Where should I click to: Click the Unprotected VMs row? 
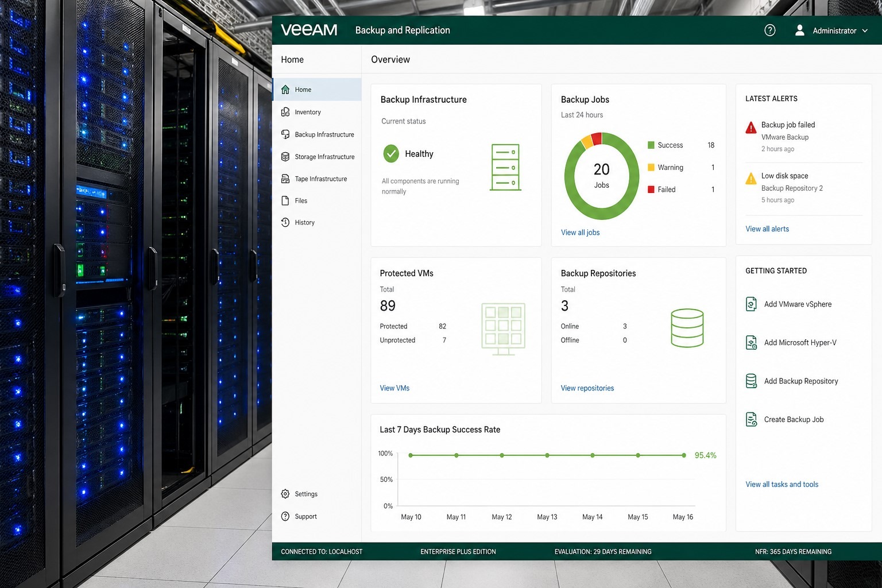coord(413,340)
